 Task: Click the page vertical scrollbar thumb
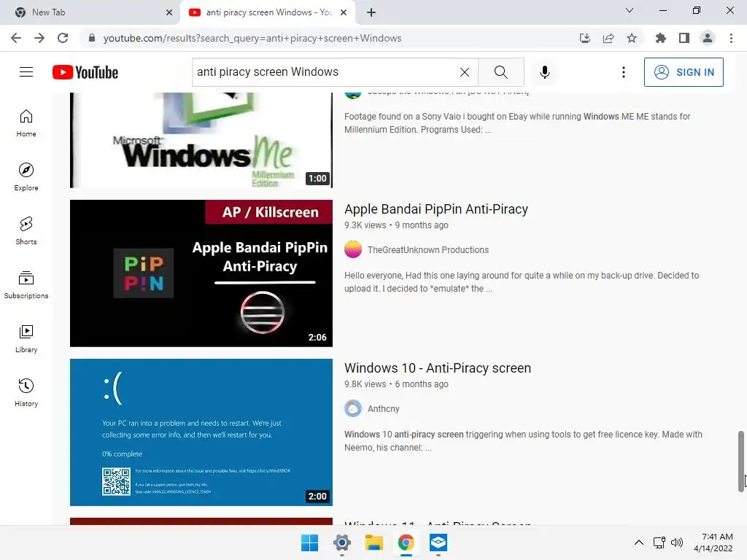pyautogui.click(x=741, y=461)
